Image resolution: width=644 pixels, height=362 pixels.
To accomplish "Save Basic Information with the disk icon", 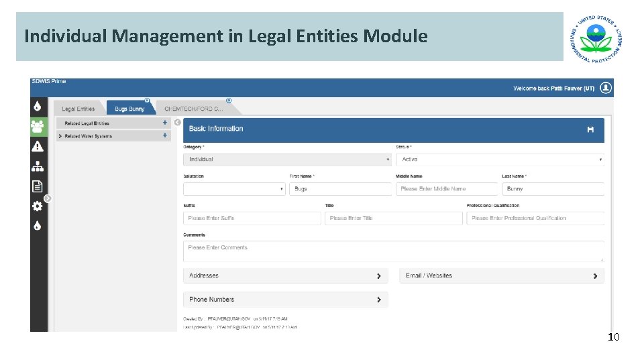I will click(x=590, y=129).
